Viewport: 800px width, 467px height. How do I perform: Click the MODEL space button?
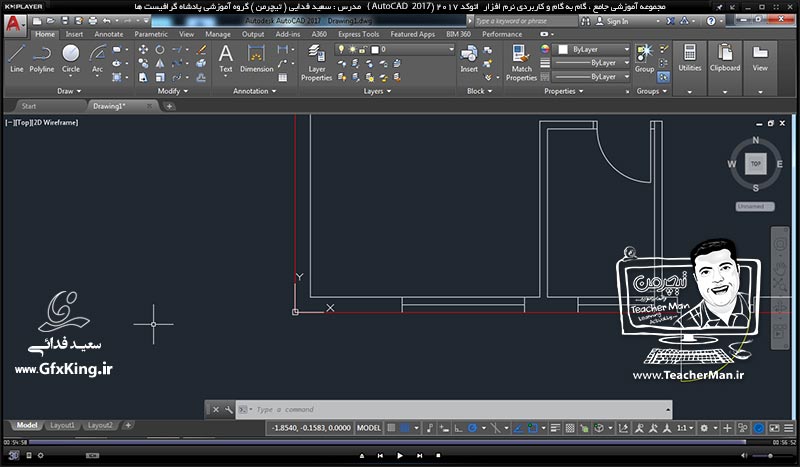click(368, 428)
